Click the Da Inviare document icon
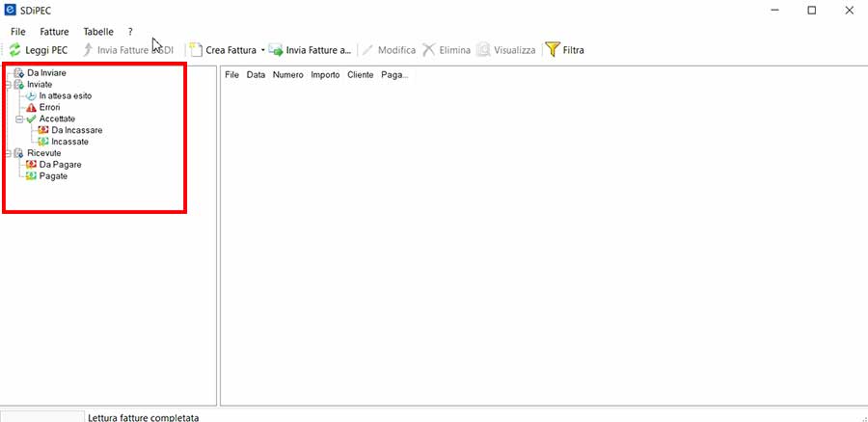This screenshot has width=868, height=422. (x=19, y=72)
